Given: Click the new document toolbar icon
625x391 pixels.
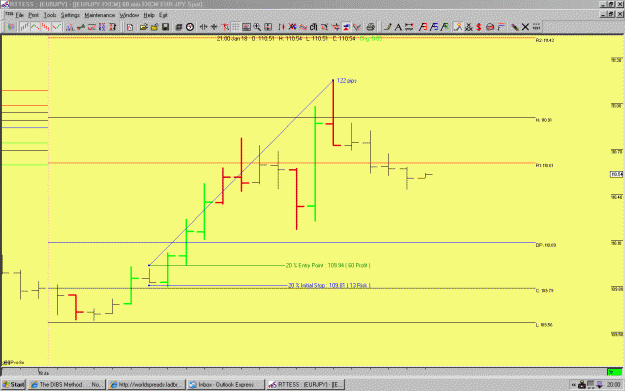Looking at the screenshot, I should click(x=130, y=27).
